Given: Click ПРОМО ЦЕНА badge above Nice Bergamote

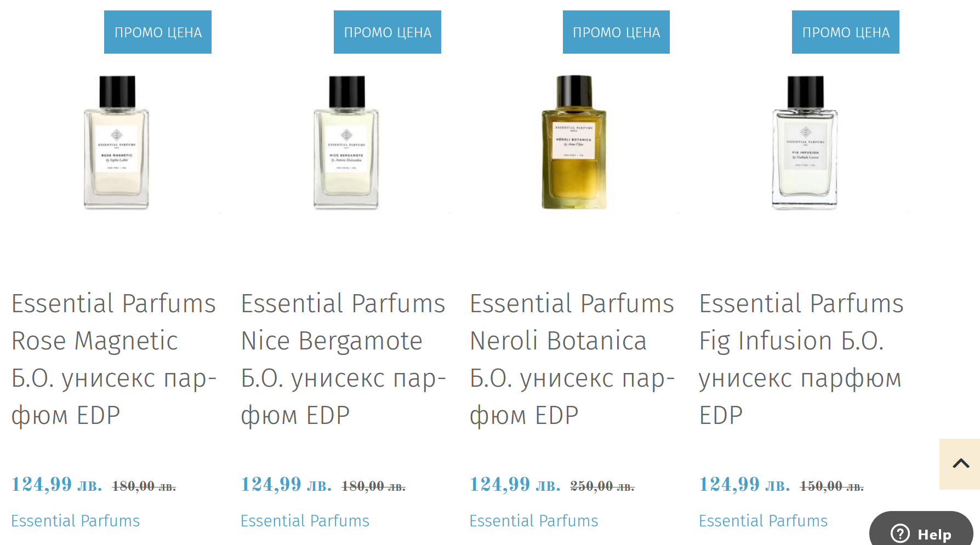Looking at the screenshot, I should [388, 32].
